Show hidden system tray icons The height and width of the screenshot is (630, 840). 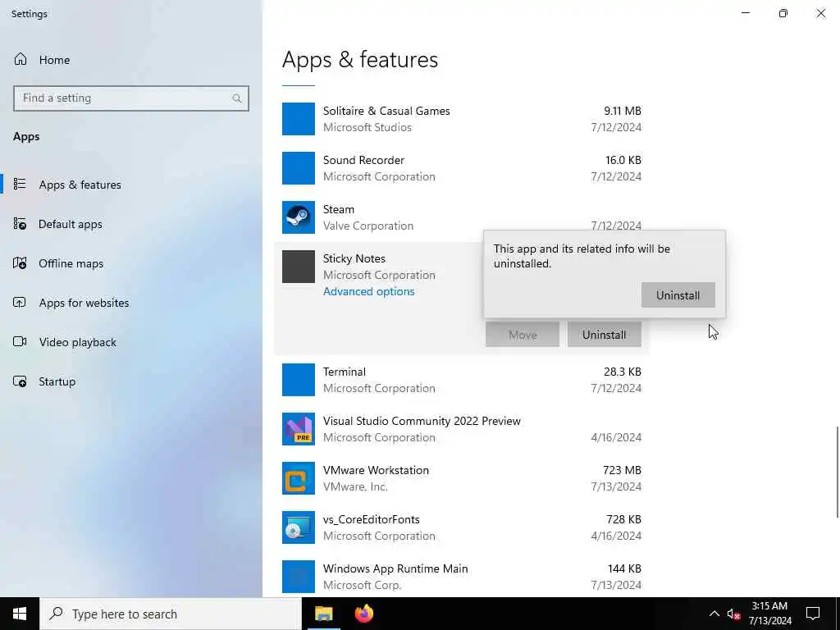click(714, 614)
